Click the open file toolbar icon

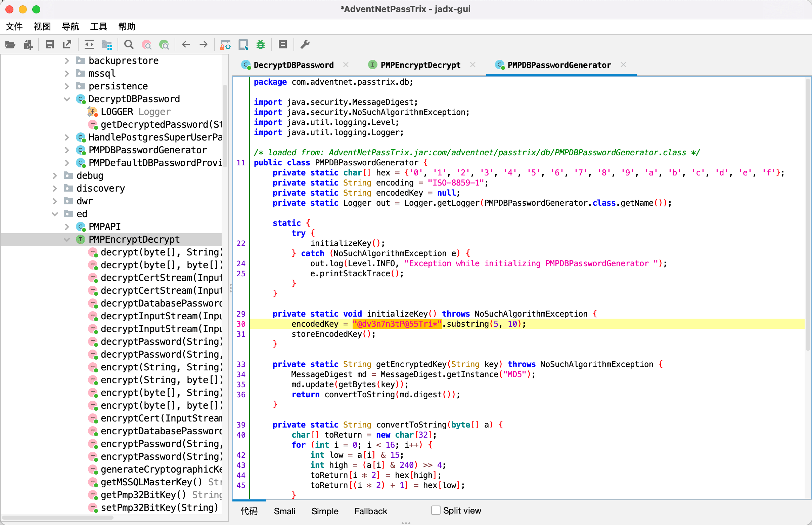(x=10, y=45)
